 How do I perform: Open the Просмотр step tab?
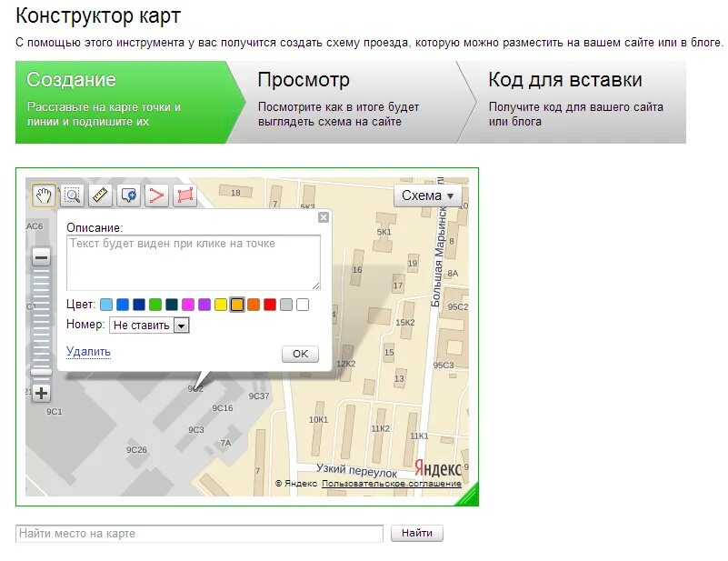351,102
